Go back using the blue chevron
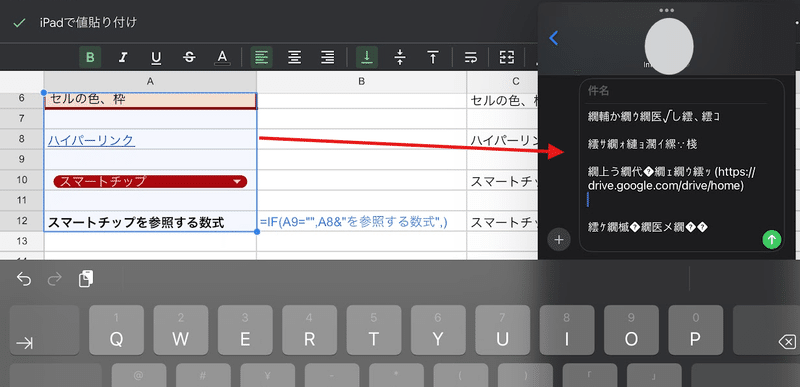The image size is (800, 387). click(x=554, y=37)
